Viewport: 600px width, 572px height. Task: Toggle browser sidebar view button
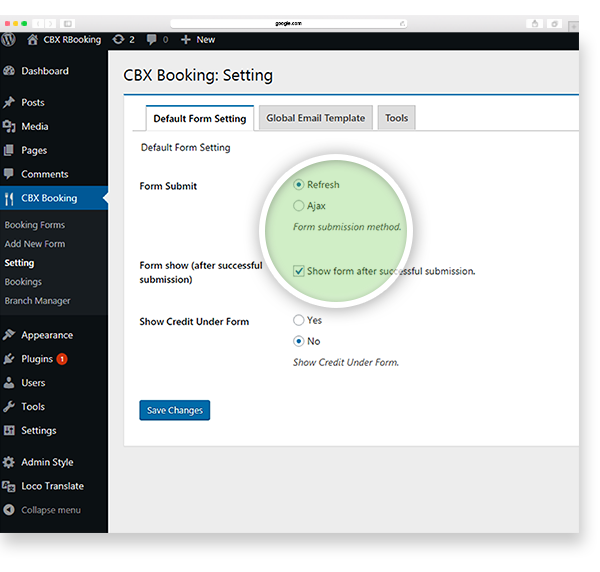click(x=68, y=24)
